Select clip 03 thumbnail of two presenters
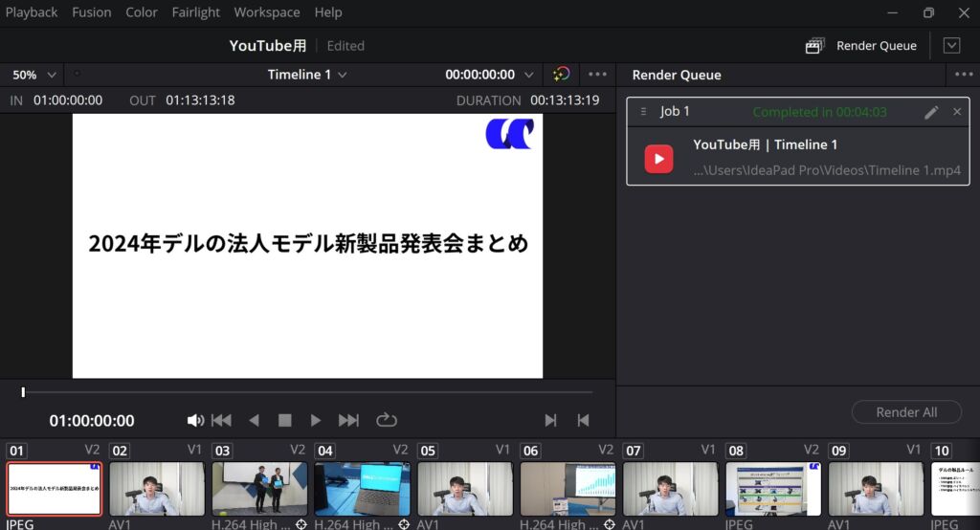The width and height of the screenshot is (980, 530). coord(259,489)
